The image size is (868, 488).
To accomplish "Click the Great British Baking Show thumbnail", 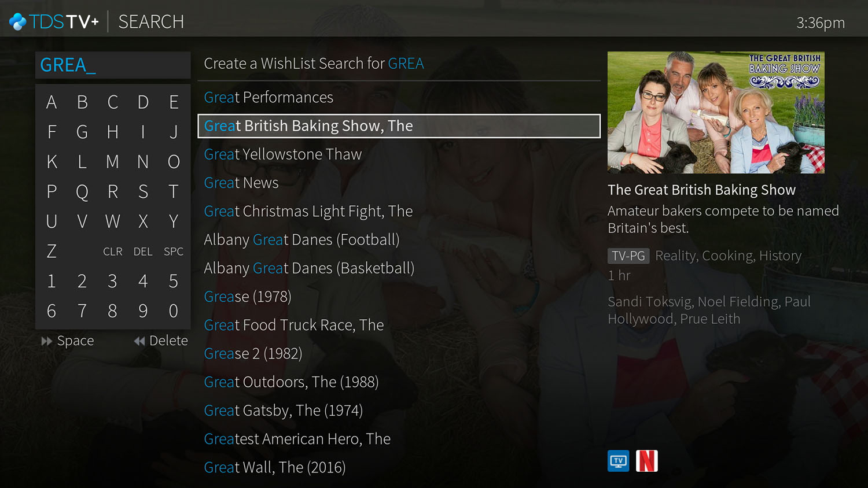I will coord(716,112).
